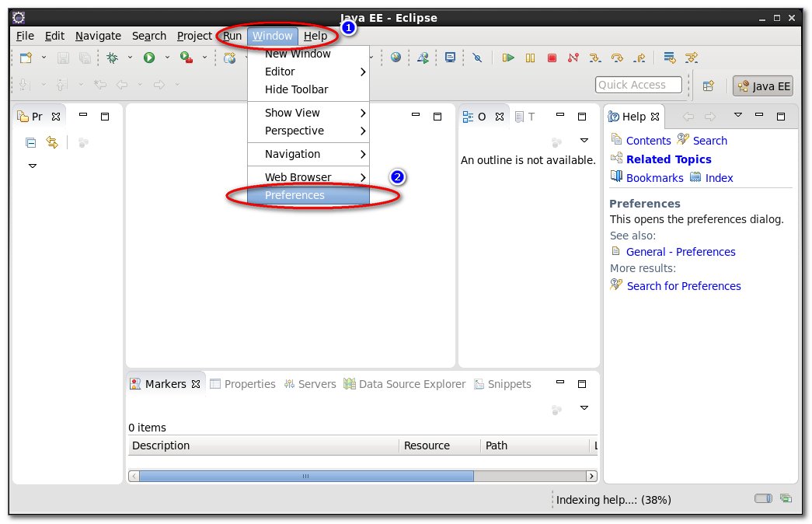The image size is (812, 524).
Task: Open the Index help link
Action: (x=719, y=178)
